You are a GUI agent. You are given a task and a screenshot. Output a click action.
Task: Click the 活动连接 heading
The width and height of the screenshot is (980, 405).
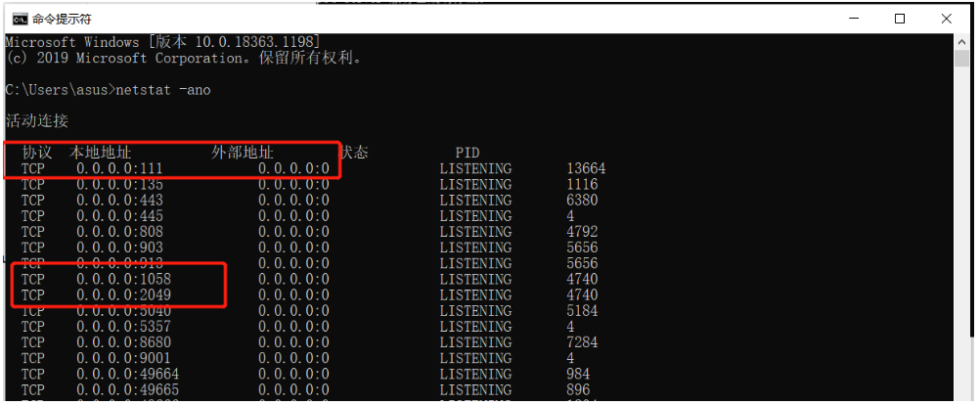click(x=36, y=121)
